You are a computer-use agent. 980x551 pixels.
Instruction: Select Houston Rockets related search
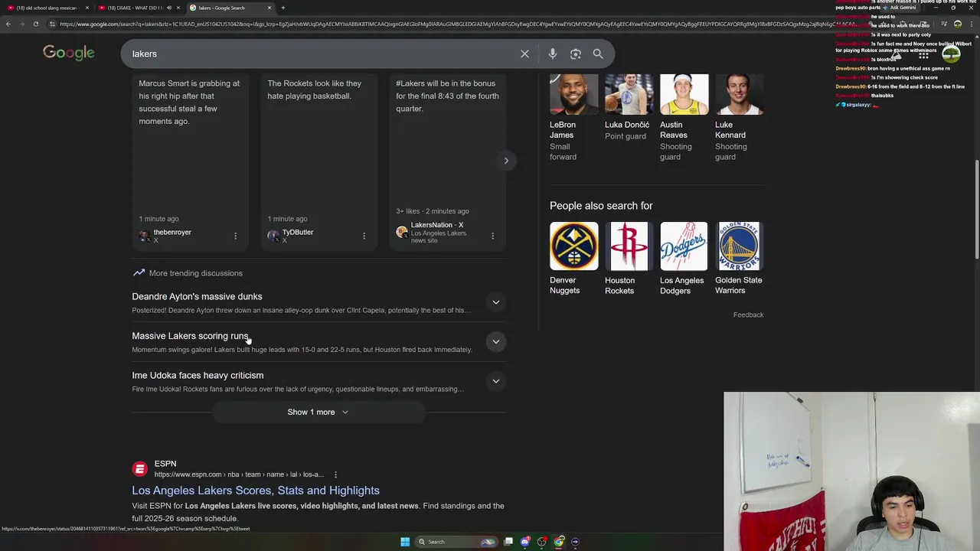(629, 259)
